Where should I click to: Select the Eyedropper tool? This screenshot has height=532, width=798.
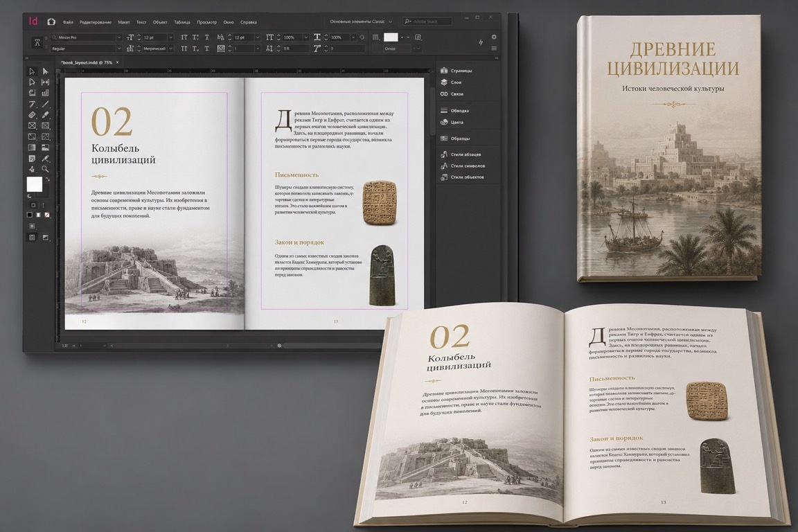(45, 159)
